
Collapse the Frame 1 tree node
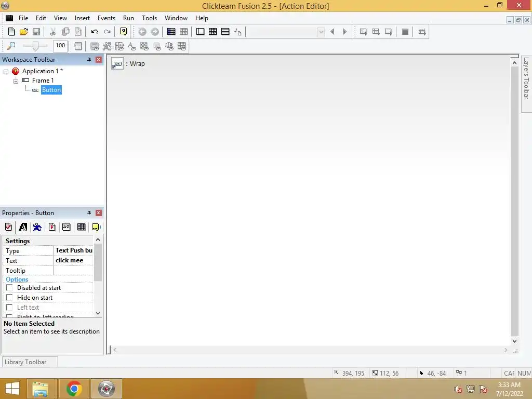(16, 81)
